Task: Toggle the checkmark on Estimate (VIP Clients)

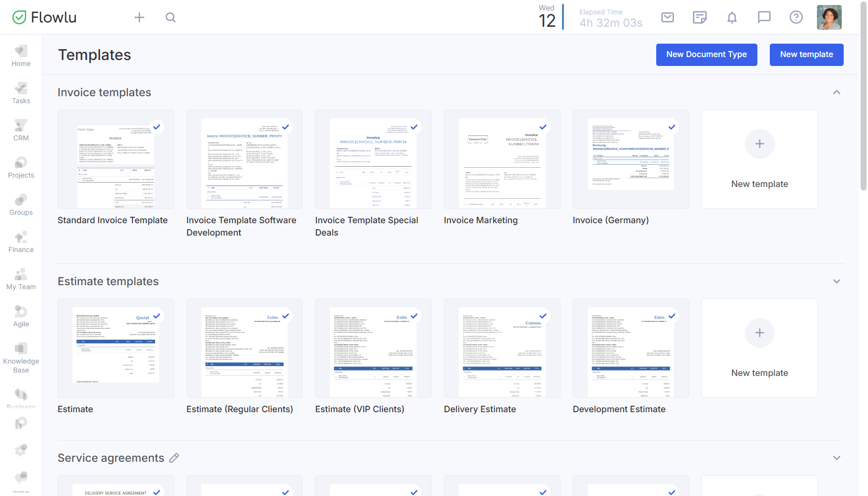Action: tap(414, 316)
